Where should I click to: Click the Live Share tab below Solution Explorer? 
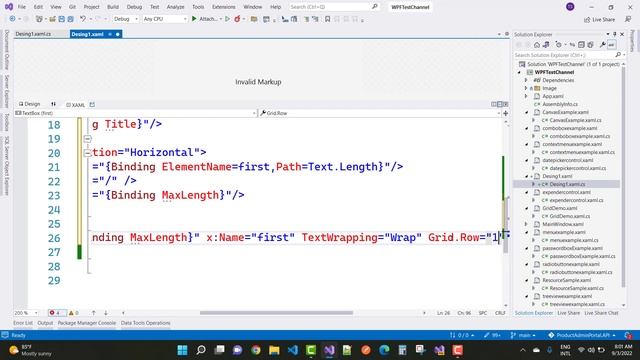569,313
